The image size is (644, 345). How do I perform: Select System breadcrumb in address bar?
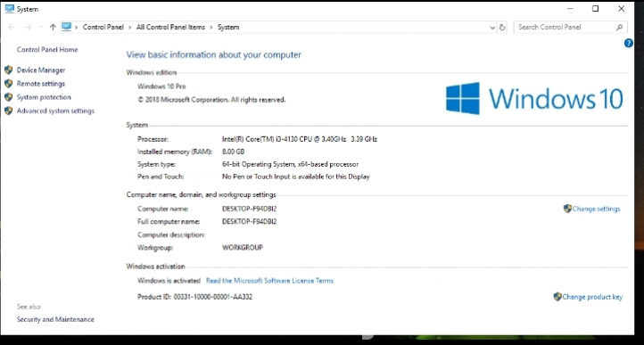[x=228, y=28]
